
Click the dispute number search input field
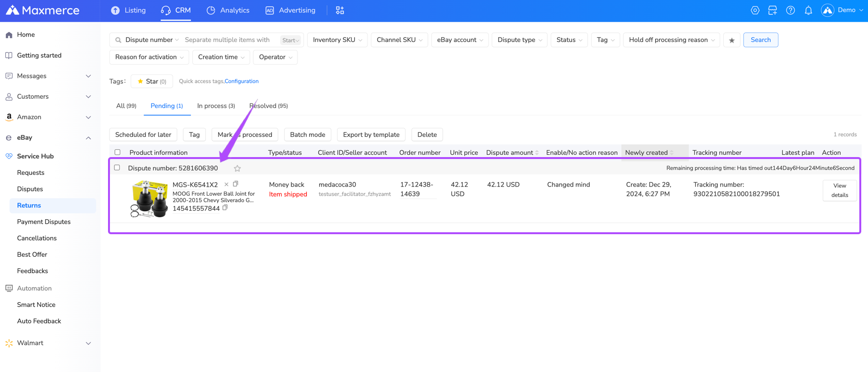pos(229,40)
